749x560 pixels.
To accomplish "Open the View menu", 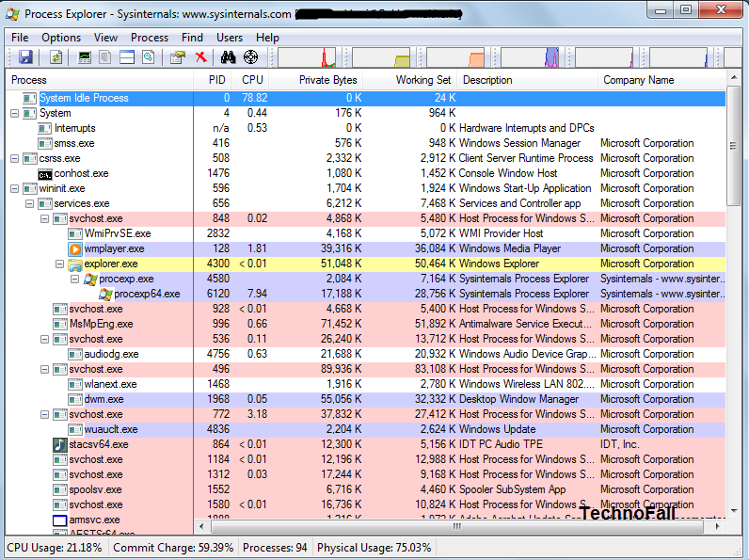I will tap(105, 38).
